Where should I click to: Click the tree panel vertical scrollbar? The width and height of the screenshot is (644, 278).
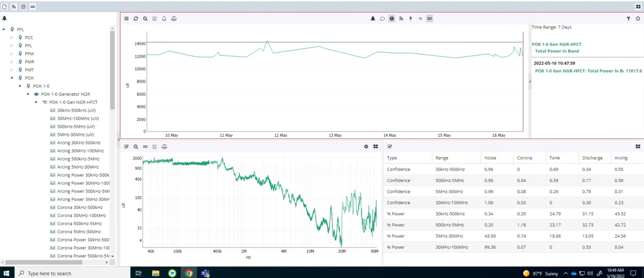[x=112, y=69]
